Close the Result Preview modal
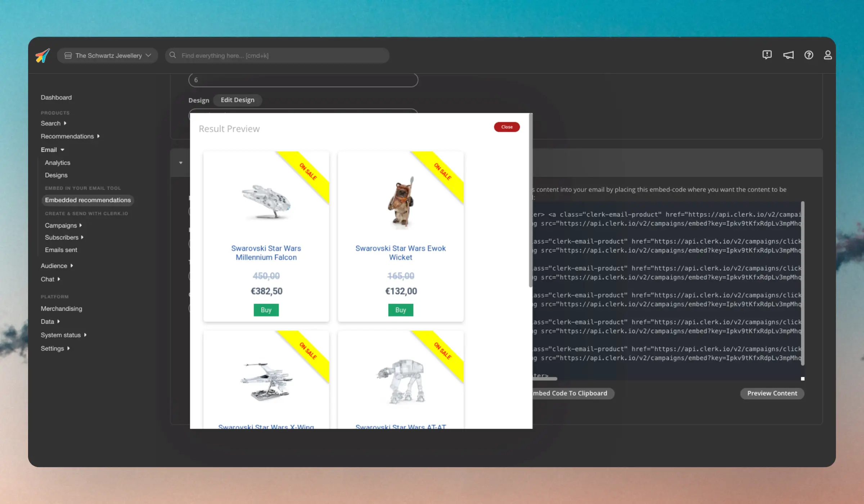This screenshot has height=504, width=864. coord(507,127)
